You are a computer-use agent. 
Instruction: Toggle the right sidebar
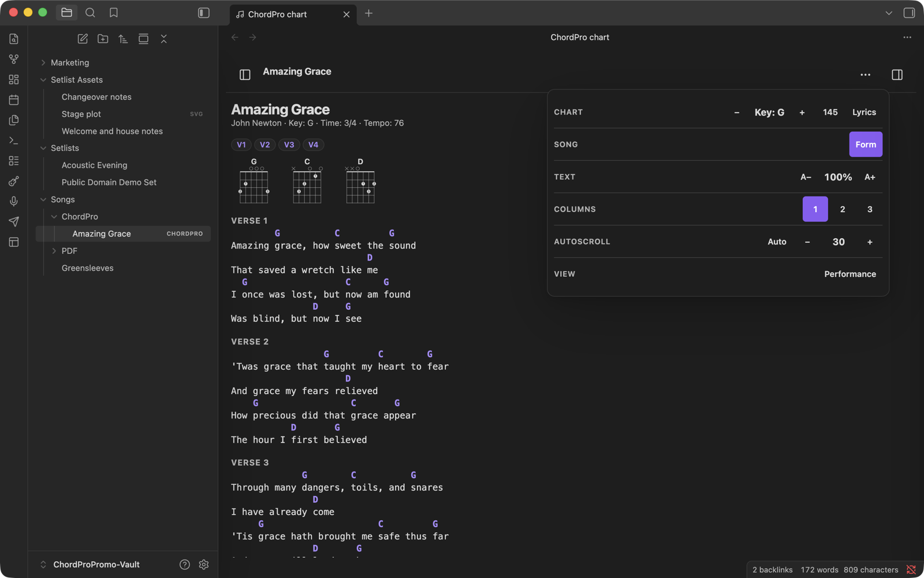(909, 13)
